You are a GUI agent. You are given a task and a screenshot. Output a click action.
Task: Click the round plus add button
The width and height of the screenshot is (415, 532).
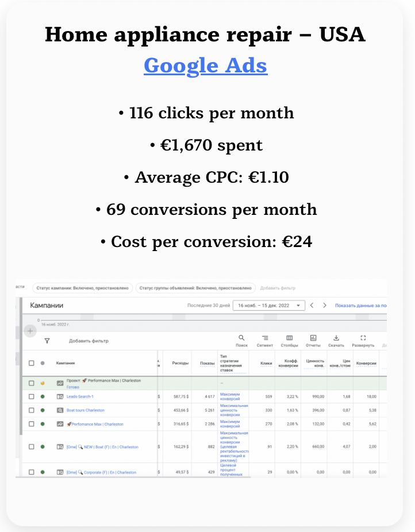pos(30,331)
